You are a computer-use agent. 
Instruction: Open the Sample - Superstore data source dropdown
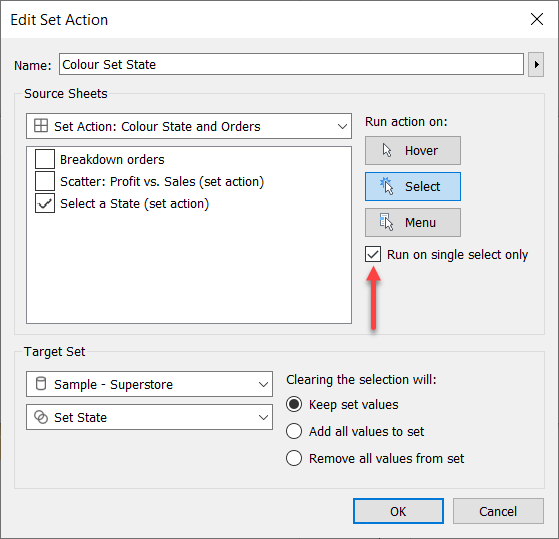(x=149, y=384)
